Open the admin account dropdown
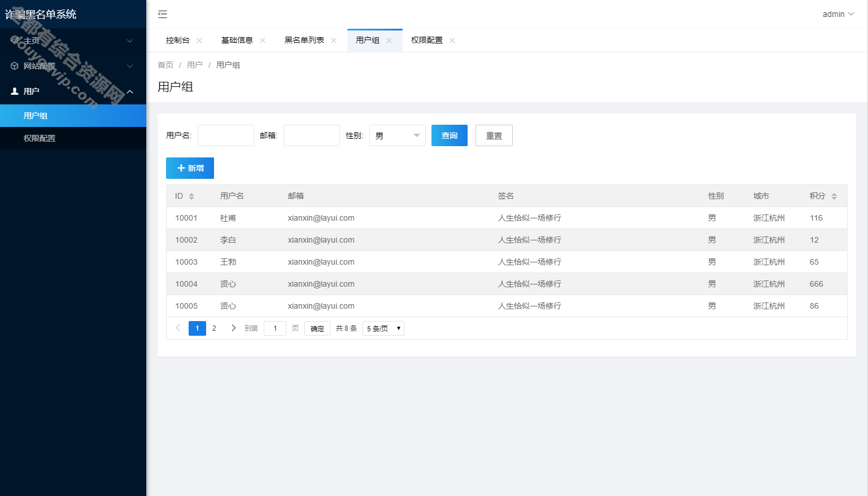This screenshot has width=868, height=496. pos(838,14)
